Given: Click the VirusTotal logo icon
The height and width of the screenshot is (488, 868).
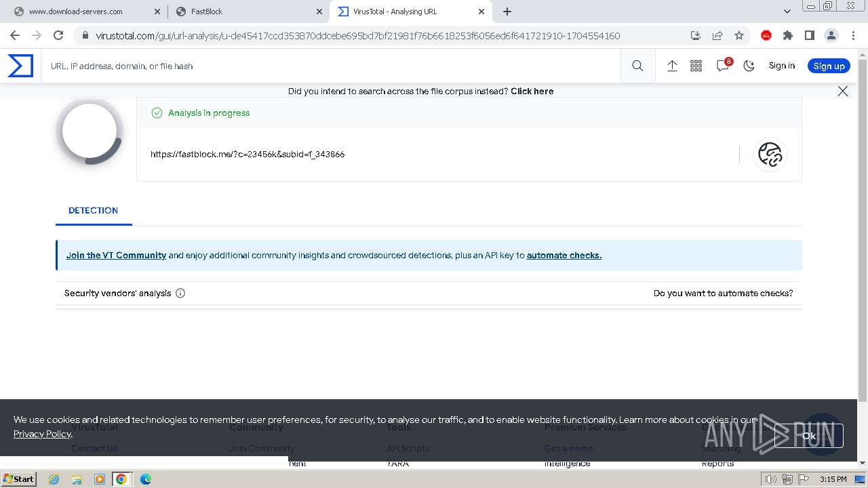Looking at the screenshot, I should pyautogui.click(x=20, y=66).
